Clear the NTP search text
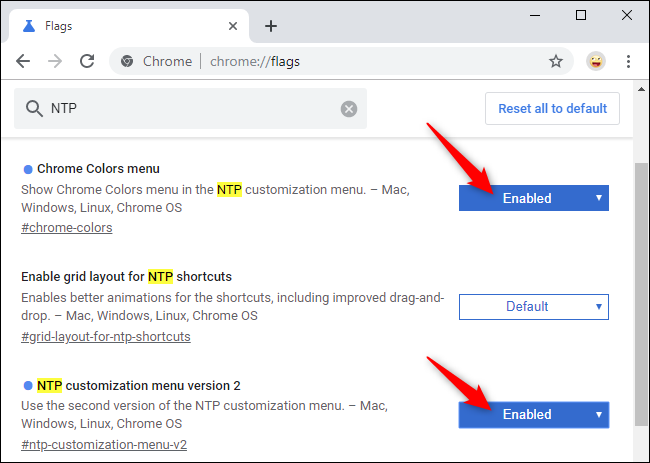The width and height of the screenshot is (650, 463). point(349,109)
